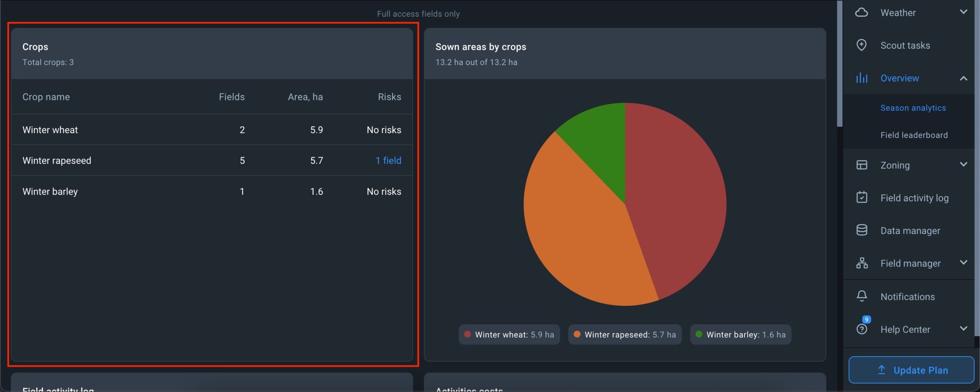Click the Help Center question mark icon
Viewport: 980px width, 392px height.
click(x=861, y=329)
